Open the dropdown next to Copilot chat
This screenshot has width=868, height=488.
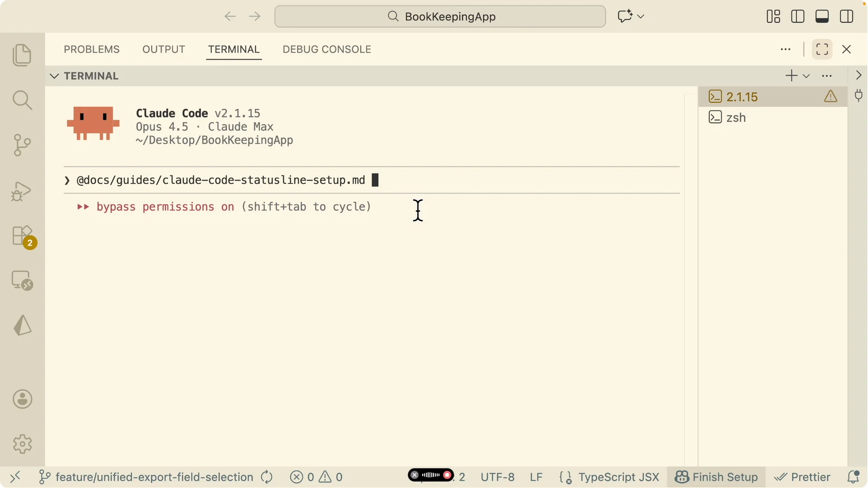coord(641,16)
